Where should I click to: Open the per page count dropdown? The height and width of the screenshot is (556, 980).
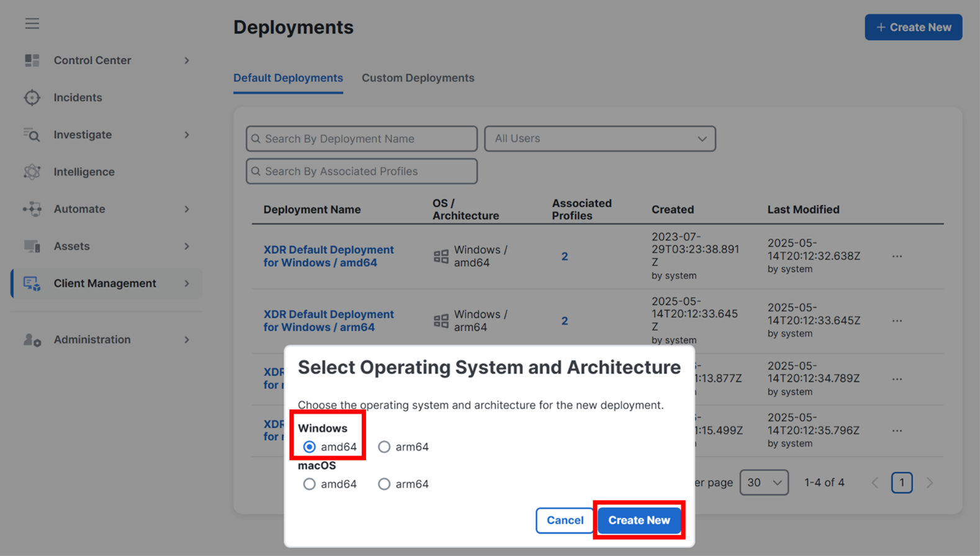(763, 483)
